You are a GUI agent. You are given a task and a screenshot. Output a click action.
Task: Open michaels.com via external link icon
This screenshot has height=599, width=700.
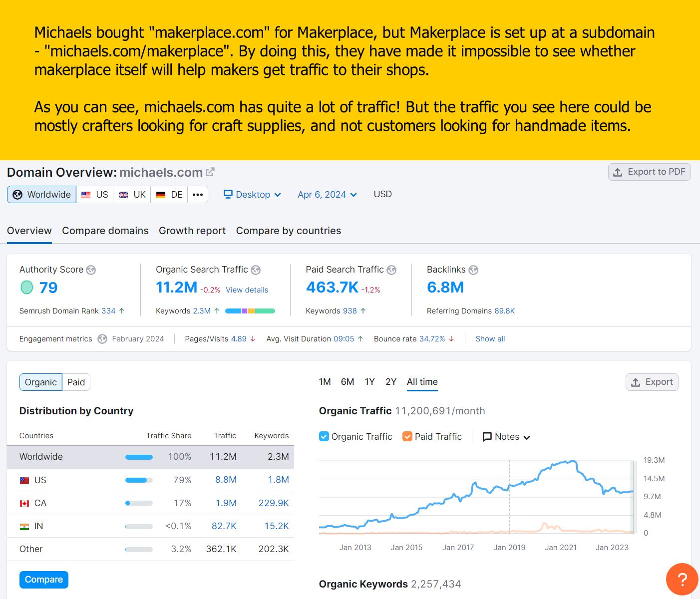pos(210,172)
